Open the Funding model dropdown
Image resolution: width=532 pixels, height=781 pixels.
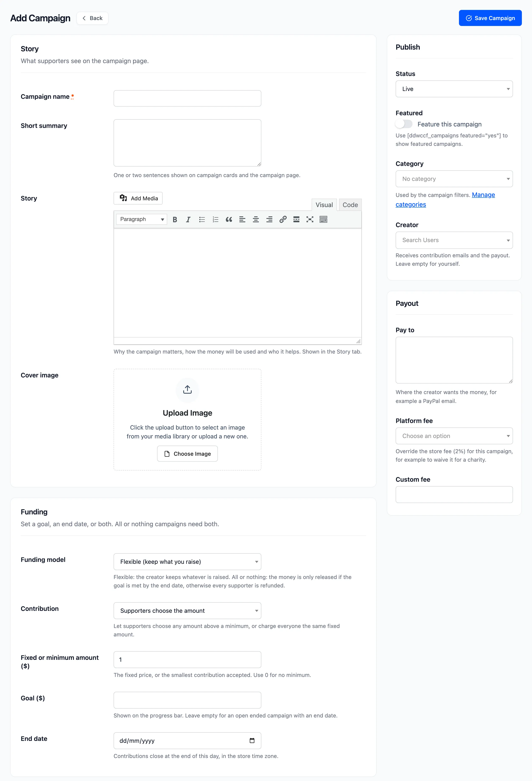[187, 561]
